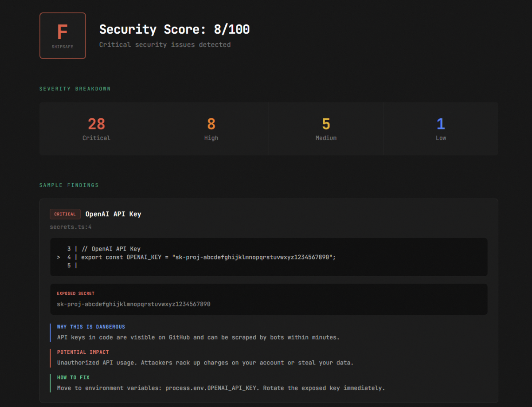
Task: Click the red CRITICAL severity tag
Action: [x=65, y=214]
